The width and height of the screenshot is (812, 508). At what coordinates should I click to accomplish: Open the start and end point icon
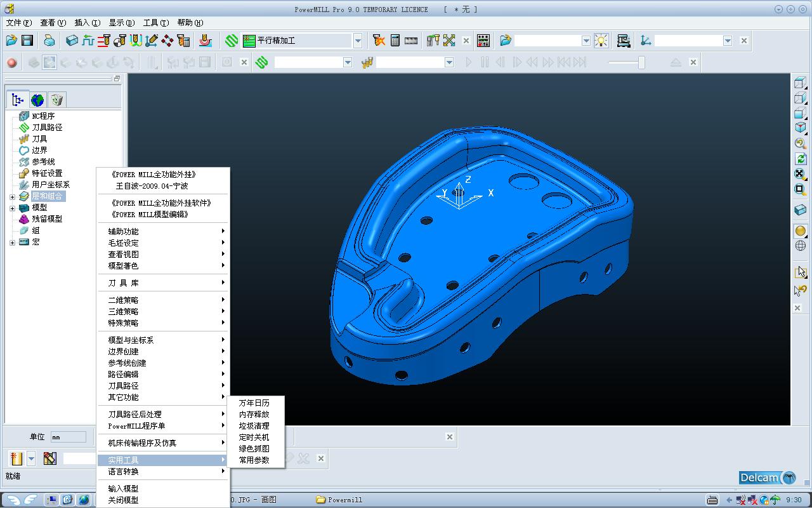click(120, 41)
